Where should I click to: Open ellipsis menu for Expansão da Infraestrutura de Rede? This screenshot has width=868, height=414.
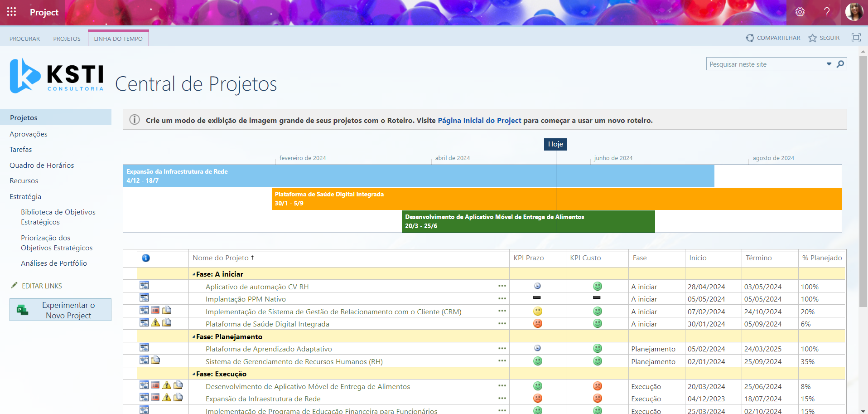pos(502,398)
